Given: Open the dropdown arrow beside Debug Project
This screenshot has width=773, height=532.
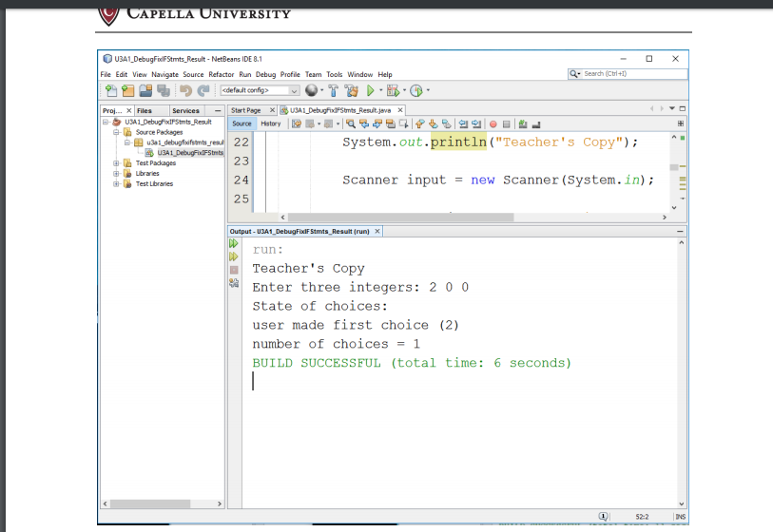Looking at the screenshot, I should tap(405, 90).
